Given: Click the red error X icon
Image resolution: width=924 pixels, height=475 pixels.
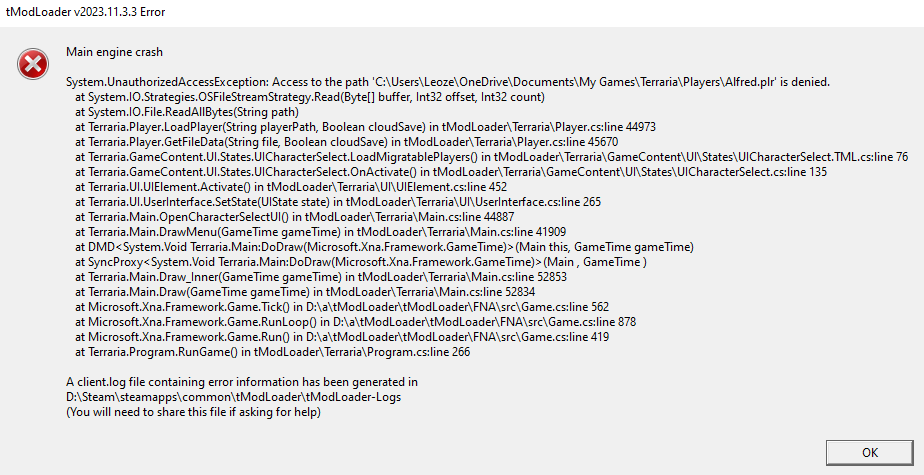Looking at the screenshot, I should pyautogui.click(x=32, y=64).
